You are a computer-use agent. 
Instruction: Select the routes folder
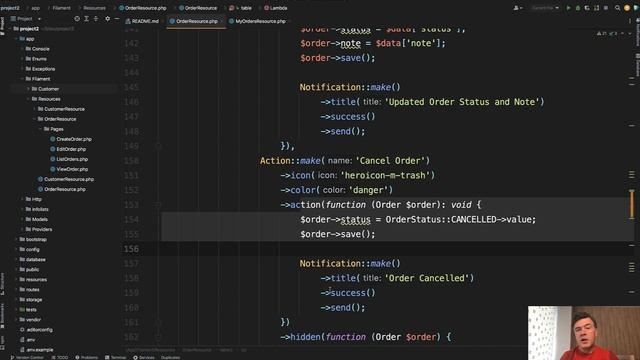(29, 289)
